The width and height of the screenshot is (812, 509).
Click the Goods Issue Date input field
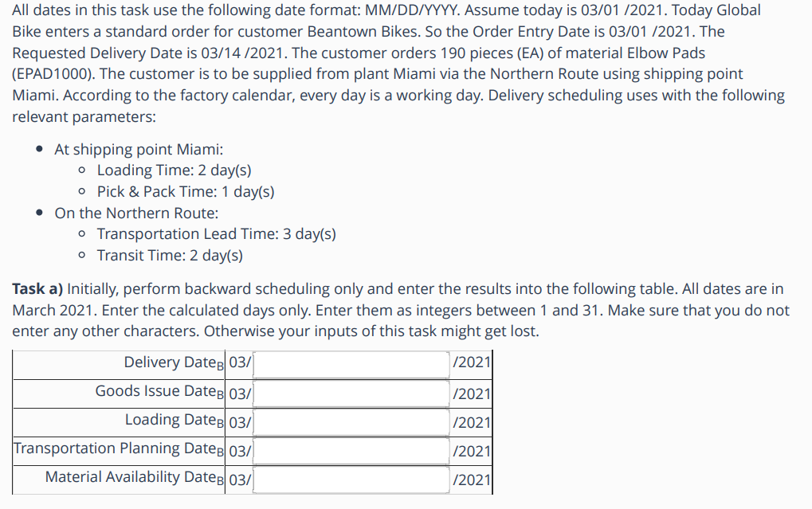point(351,392)
